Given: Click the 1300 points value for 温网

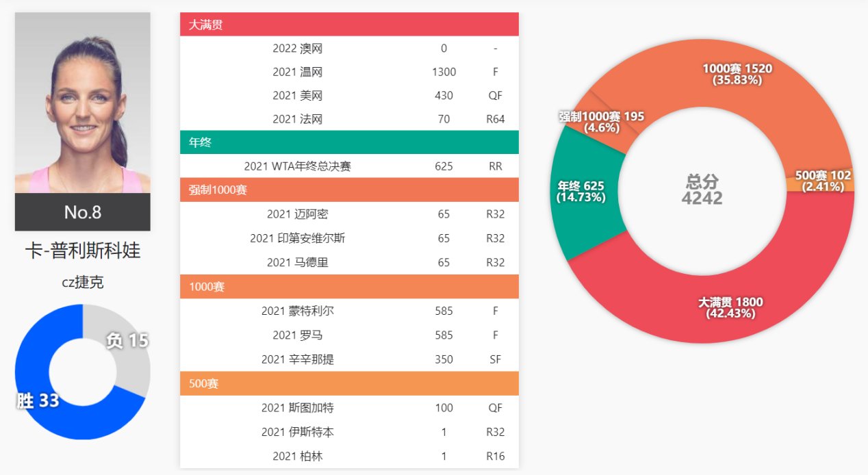Looking at the screenshot, I should (x=444, y=72).
